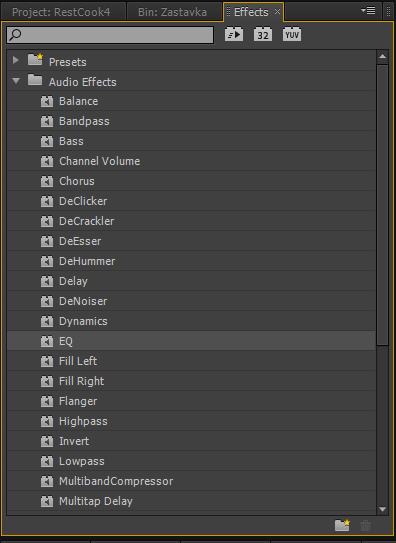Select the DeNoiser effect label
This screenshot has height=543, width=396.
(83, 302)
